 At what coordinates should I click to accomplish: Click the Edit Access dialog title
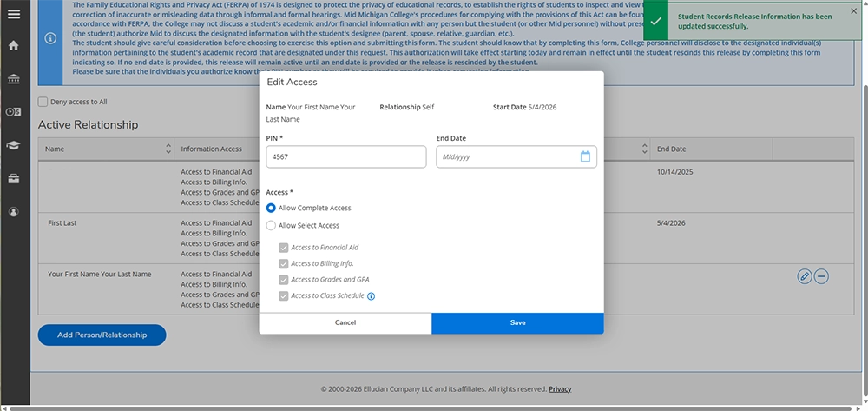click(292, 82)
